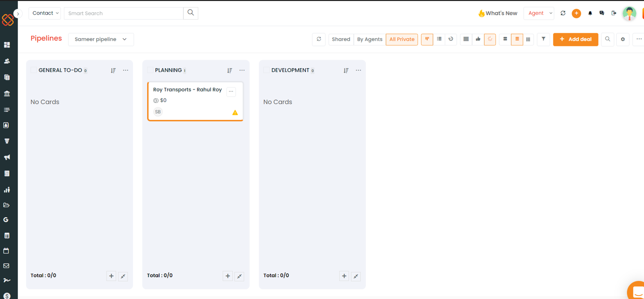Viewport: 644px width, 299px height.
Task: Select the grid card density option
Action: (528, 39)
